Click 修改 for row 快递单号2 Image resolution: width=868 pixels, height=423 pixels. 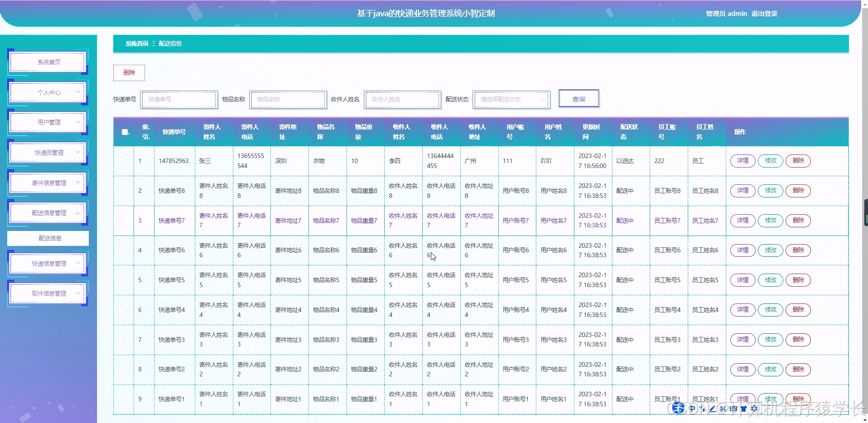coord(771,369)
